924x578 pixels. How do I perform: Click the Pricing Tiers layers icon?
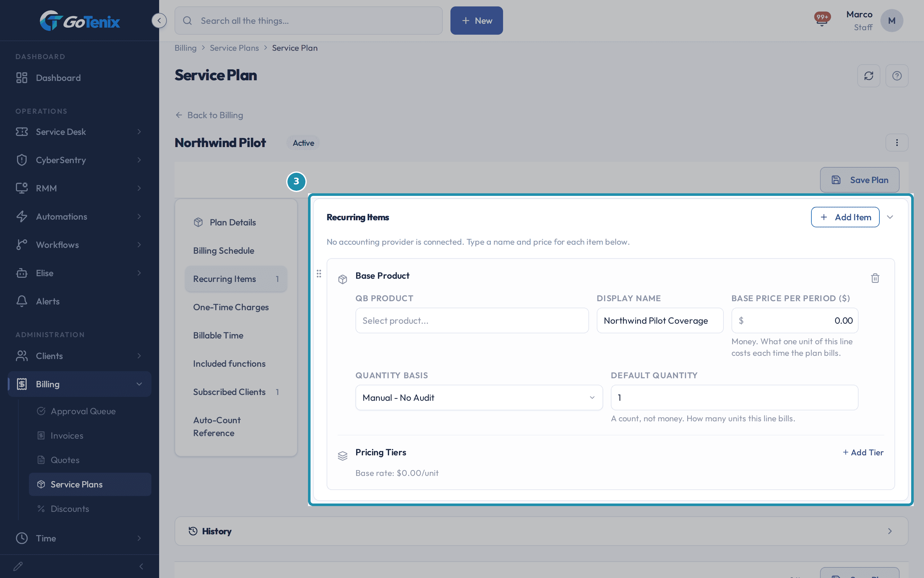[x=343, y=456]
